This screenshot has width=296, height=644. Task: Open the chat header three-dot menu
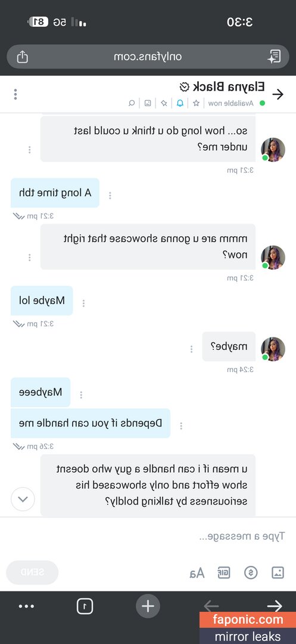point(15,94)
